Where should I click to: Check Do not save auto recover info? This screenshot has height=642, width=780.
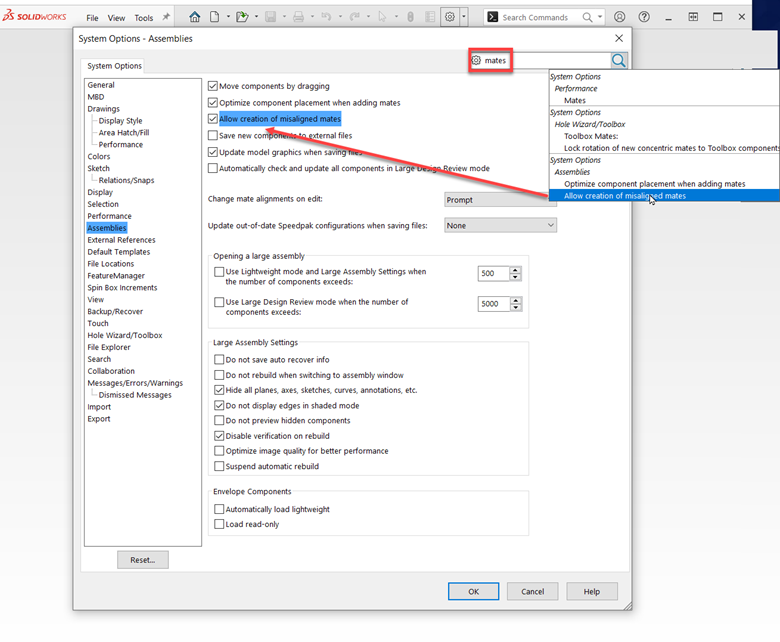coord(219,360)
